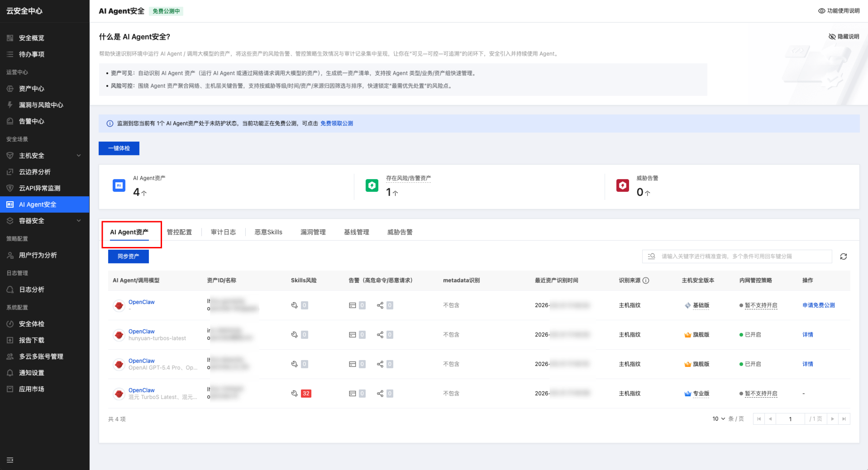The image size is (868, 470).
Task: Click the collapse sidebar icon at bottom left
Action: [x=10, y=460]
